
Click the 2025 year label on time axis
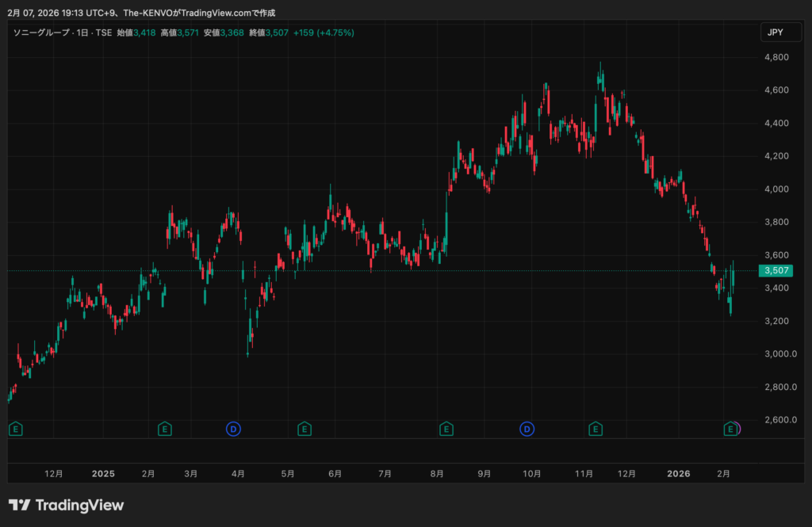click(x=103, y=474)
